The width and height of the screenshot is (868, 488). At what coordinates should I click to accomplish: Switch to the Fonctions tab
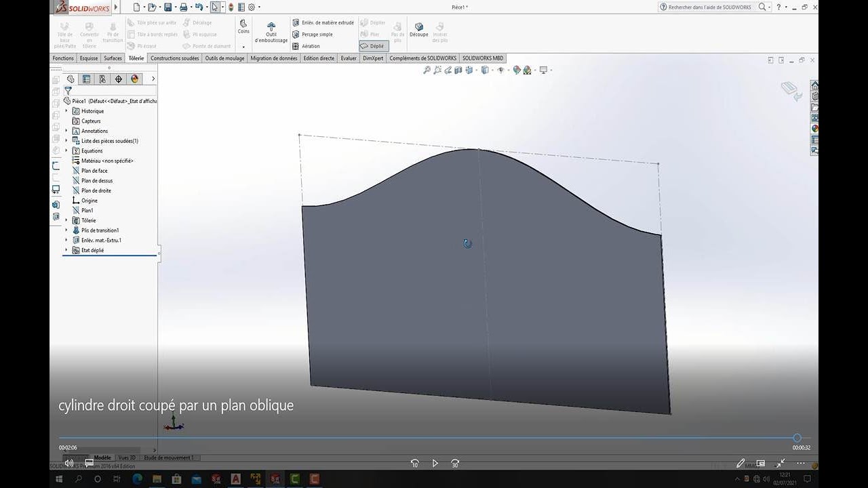pyautogui.click(x=63, y=58)
